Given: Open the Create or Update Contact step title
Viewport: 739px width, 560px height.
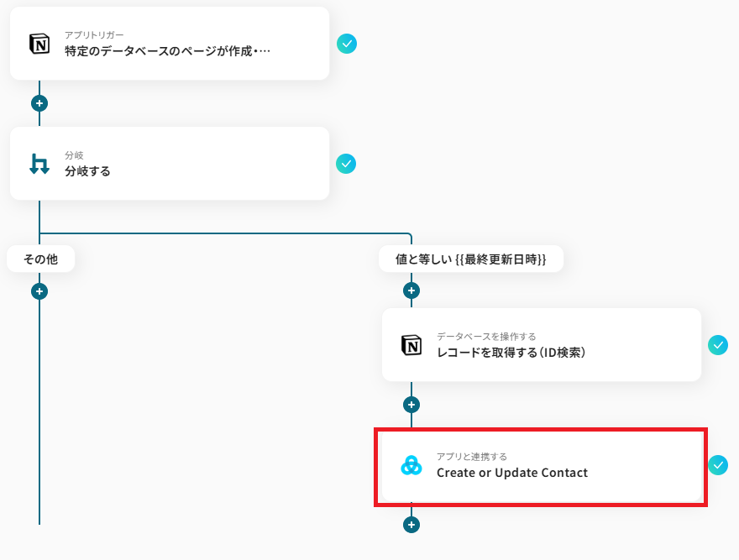Looking at the screenshot, I should (511, 473).
